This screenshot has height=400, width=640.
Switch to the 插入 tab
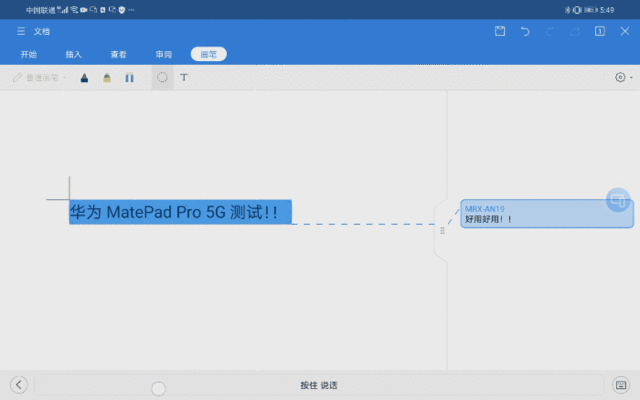[x=73, y=54]
